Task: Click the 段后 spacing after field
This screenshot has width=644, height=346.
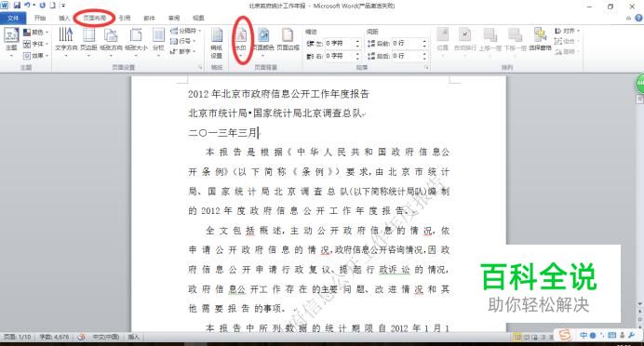Action: [406, 56]
